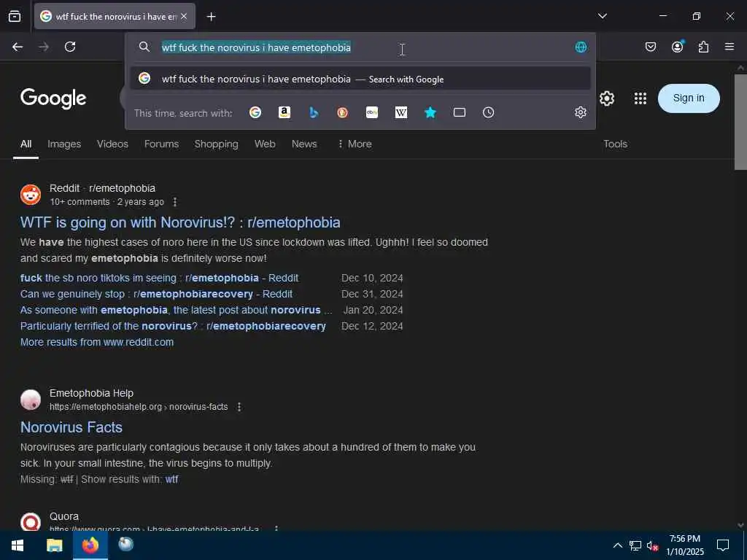
Task: Click the globe icon in address bar
Action: coord(581,47)
